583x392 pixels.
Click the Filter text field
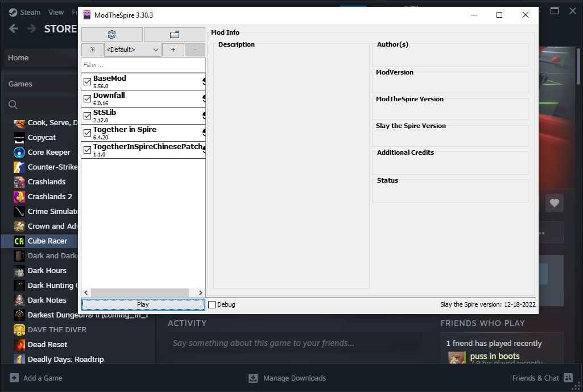[x=143, y=65]
